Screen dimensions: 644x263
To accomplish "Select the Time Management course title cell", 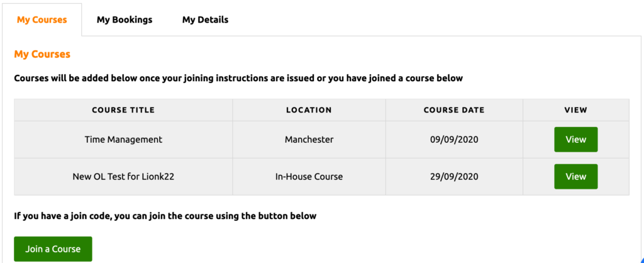I will coord(123,140).
